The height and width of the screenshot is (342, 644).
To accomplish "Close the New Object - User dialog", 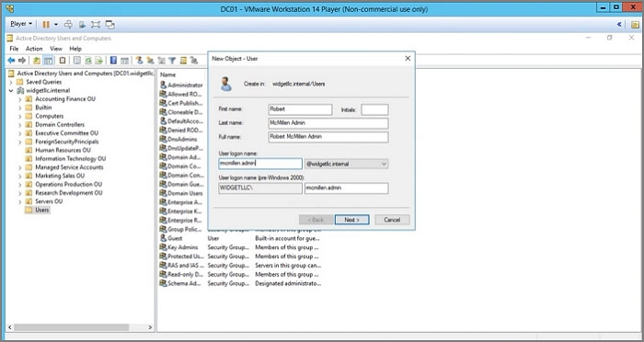I will click(408, 58).
